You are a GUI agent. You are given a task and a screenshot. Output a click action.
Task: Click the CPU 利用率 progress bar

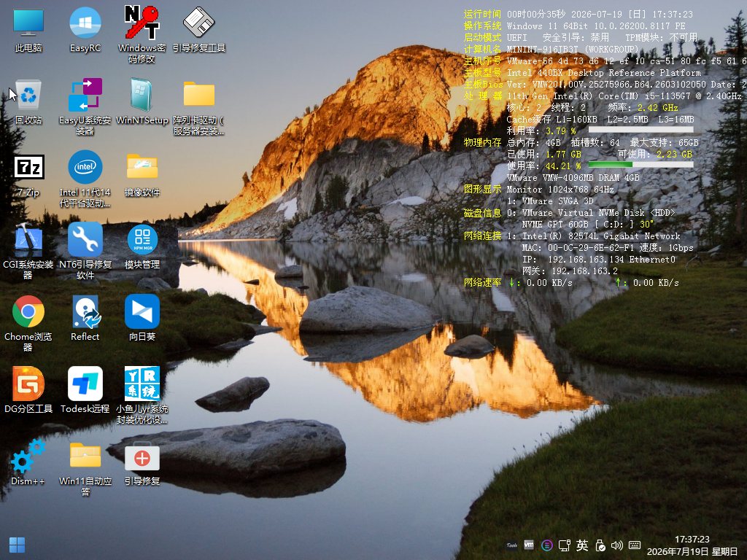640,129
